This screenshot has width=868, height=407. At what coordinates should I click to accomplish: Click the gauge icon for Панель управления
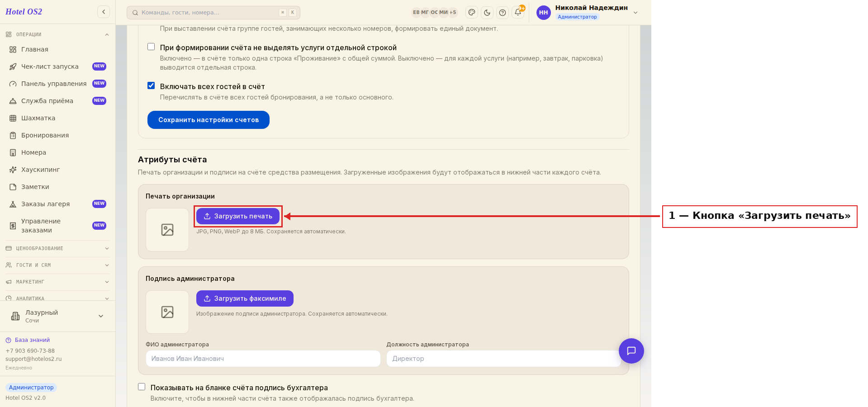coord(13,84)
